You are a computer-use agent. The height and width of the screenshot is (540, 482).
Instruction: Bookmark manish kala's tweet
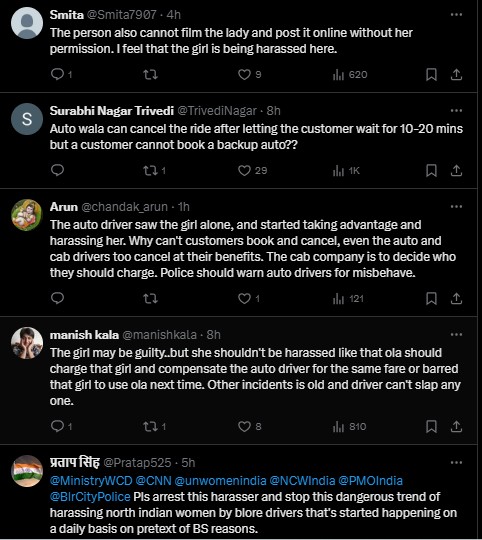pos(431,426)
